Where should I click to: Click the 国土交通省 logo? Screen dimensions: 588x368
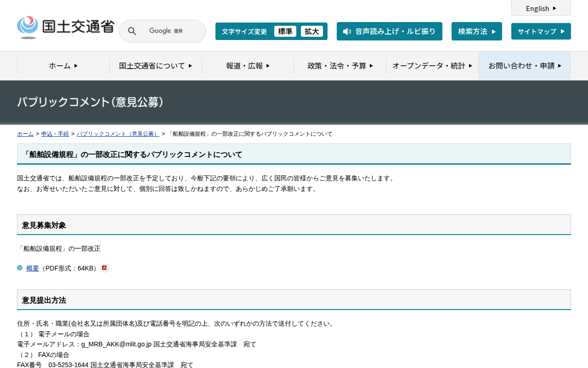tap(65, 28)
